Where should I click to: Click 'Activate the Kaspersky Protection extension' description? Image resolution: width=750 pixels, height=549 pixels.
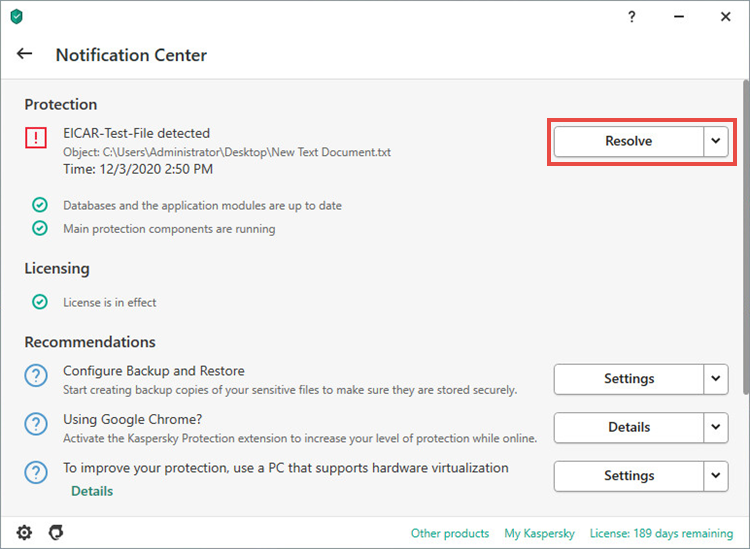coord(300,439)
